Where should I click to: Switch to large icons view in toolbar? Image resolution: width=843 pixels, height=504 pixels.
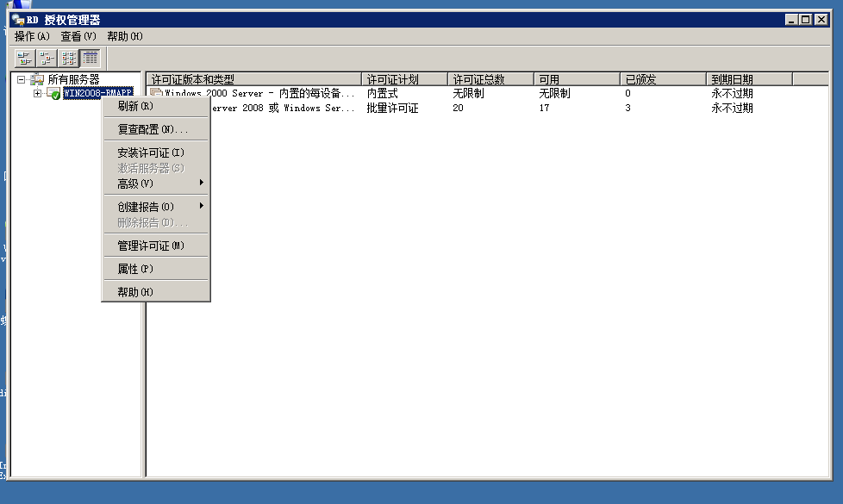(25, 58)
